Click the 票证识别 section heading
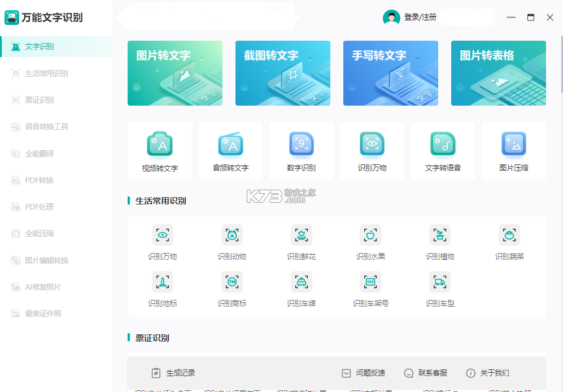 tap(152, 338)
